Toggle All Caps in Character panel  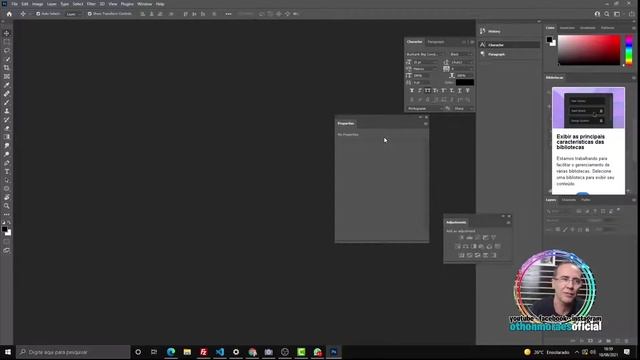tap(427, 91)
